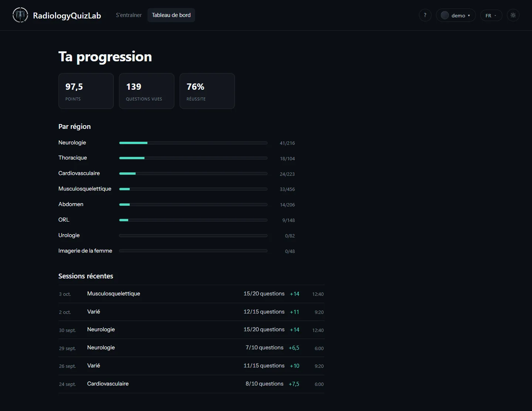This screenshot has width=532, height=411.
Task: Go to the S'entraîner tab
Action: tap(129, 15)
